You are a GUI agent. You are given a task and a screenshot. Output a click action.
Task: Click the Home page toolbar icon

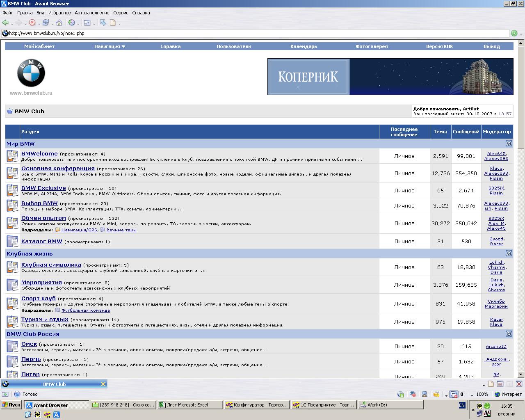tap(59, 23)
